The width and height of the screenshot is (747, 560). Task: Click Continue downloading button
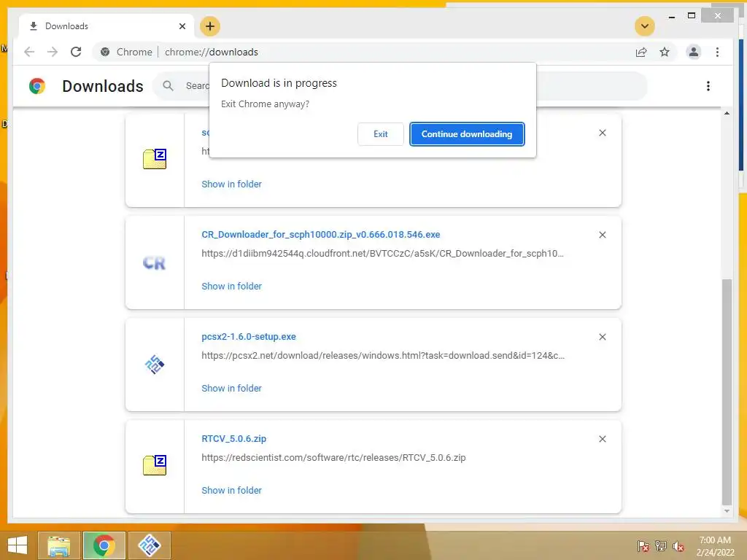[467, 134]
